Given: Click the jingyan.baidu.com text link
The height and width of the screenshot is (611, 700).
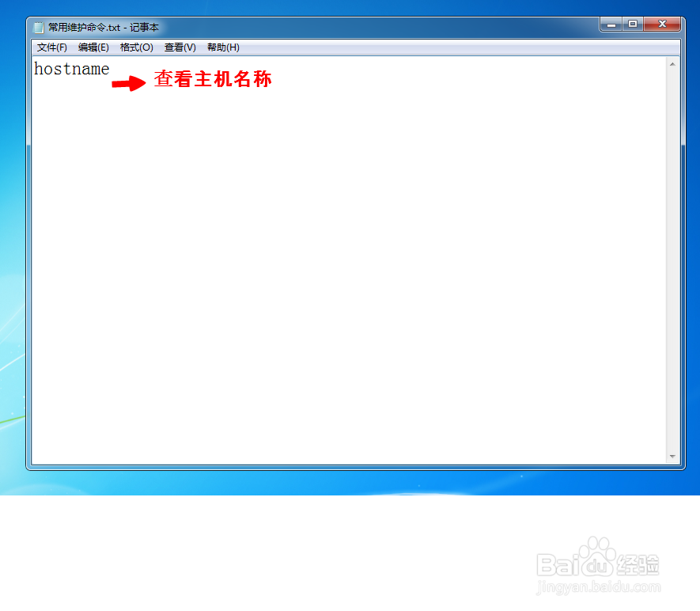Looking at the screenshot, I should [x=600, y=586].
